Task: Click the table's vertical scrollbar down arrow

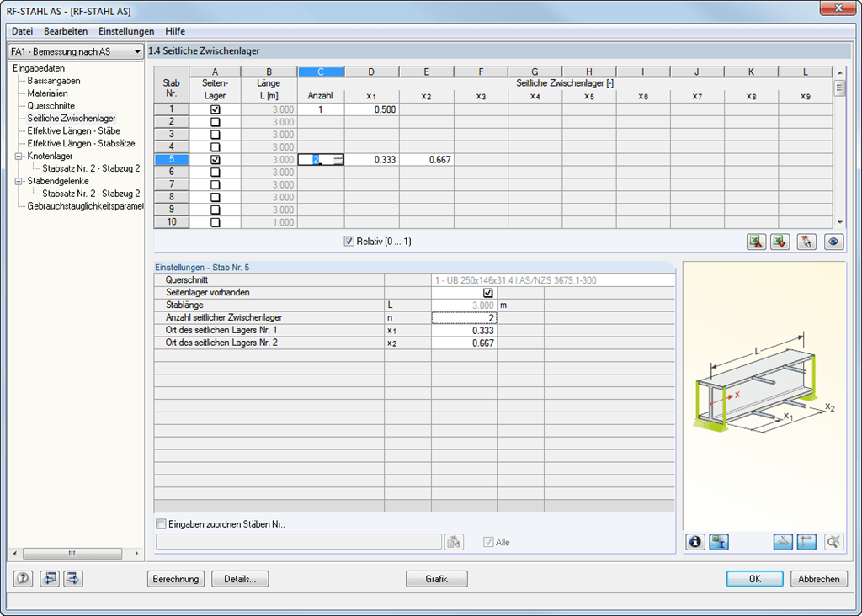Action: click(x=839, y=222)
